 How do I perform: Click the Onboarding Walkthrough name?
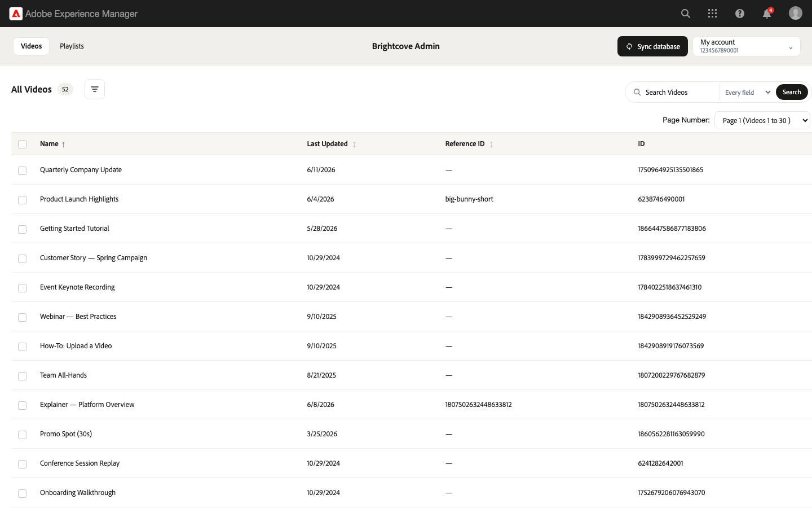click(78, 493)
